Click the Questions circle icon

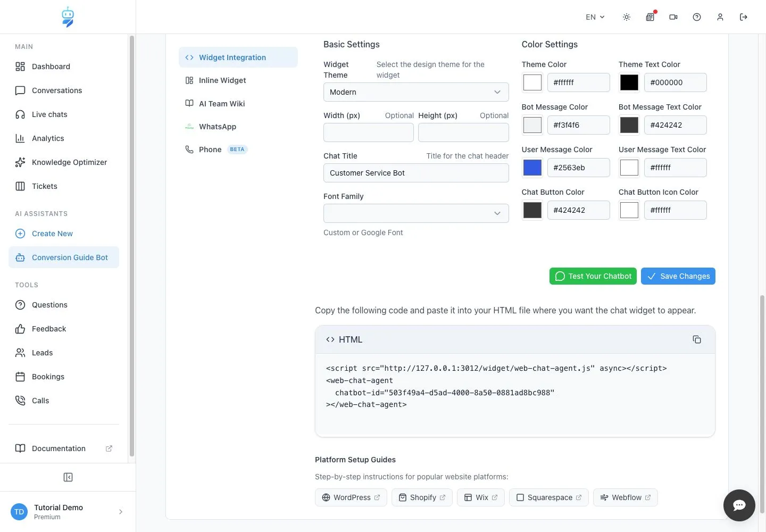click(x=20, y=305)
